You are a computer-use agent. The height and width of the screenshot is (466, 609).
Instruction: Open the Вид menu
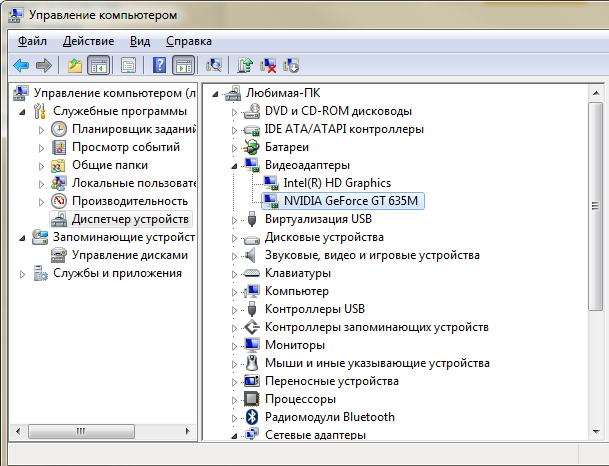tap(140, 41)
